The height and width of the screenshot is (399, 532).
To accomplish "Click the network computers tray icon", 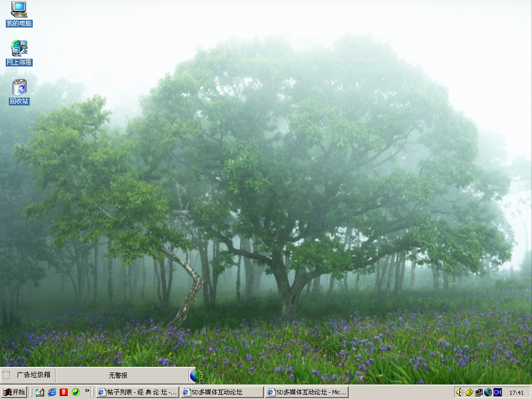I will (478, 393).
